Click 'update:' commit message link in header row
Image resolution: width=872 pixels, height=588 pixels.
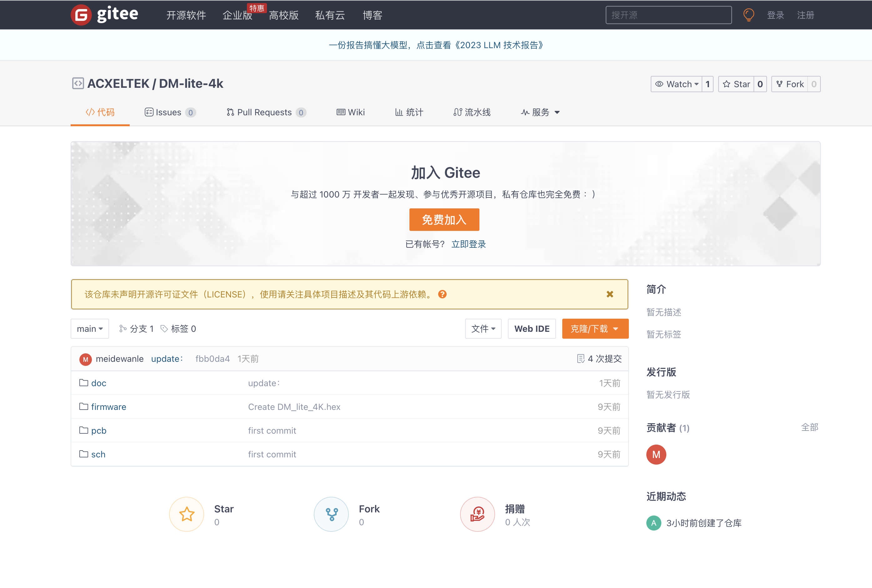pos(167,359)
